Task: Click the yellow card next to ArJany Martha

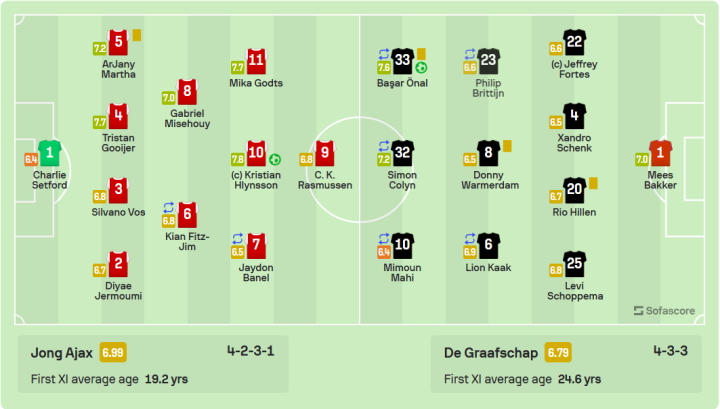Action: [x=137, y=35]
